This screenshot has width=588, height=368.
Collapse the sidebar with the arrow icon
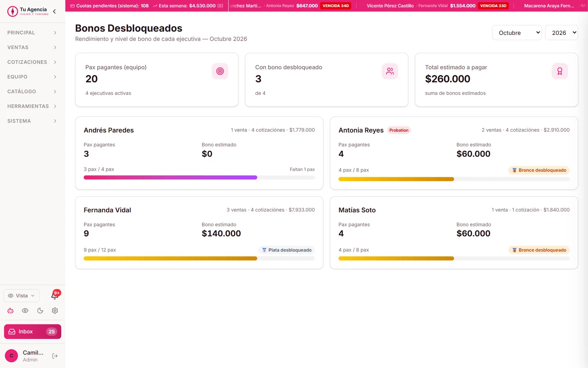(x=54, y=11)
